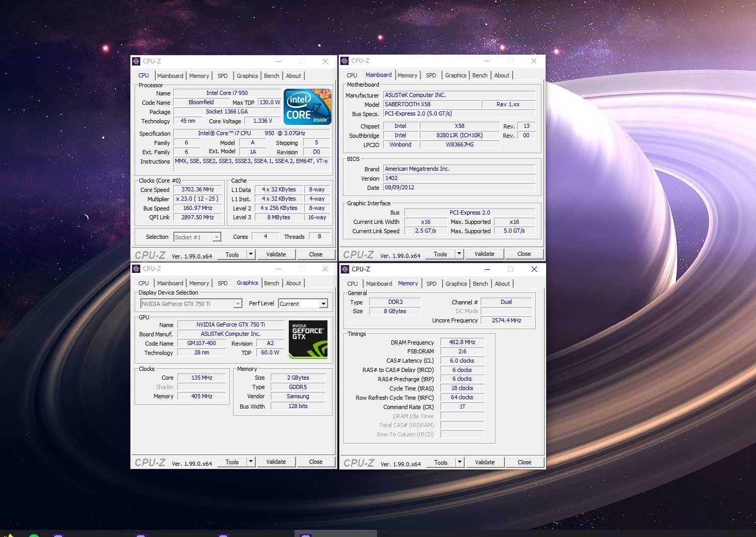Open the Perf Level Current dropdown
Viewport: 756px width, 537px height.
[x=323, y=304]
